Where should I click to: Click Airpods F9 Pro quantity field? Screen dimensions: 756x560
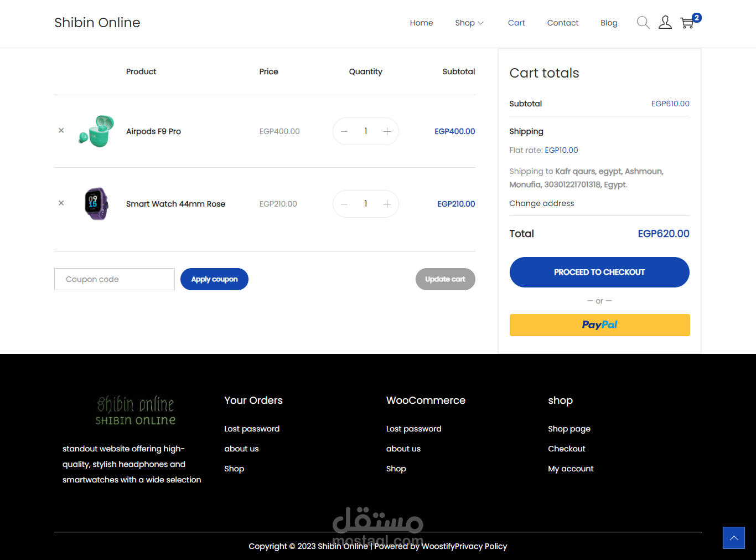coord(366,131)
